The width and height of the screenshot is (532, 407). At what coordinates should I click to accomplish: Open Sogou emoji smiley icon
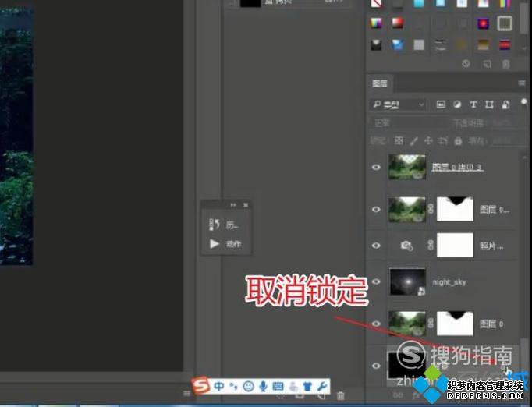248,386
